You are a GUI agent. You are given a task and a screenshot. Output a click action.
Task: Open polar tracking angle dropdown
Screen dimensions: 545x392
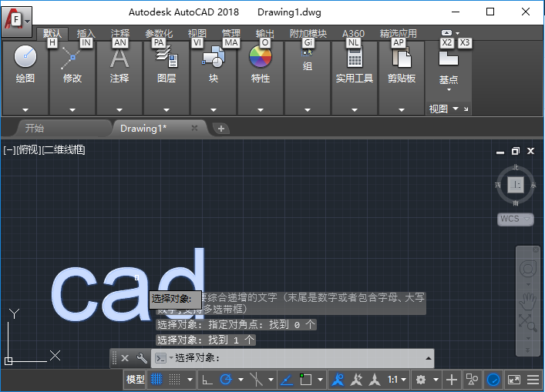coord(241,380)
